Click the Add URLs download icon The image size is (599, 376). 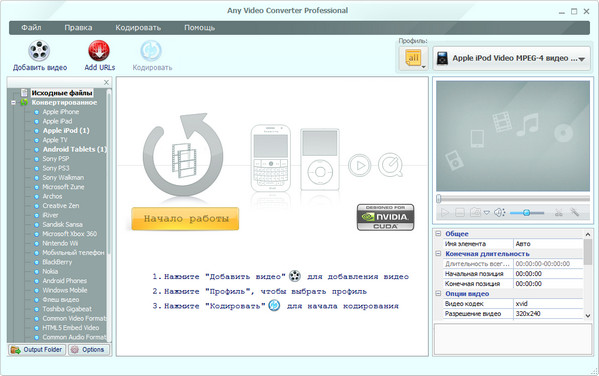point(99,50)
